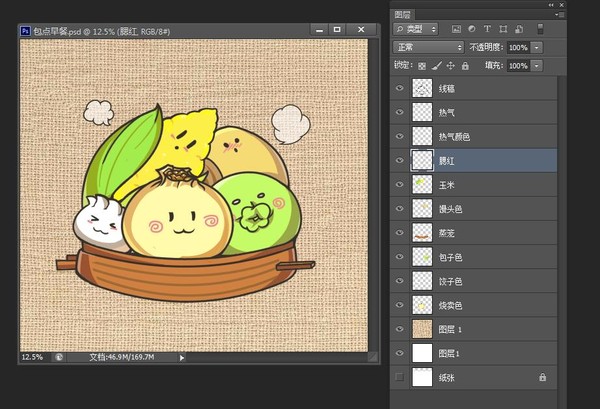600x409 pixels.
Task: Click the document window vertical scrollbar
Action: coord(373,195)
